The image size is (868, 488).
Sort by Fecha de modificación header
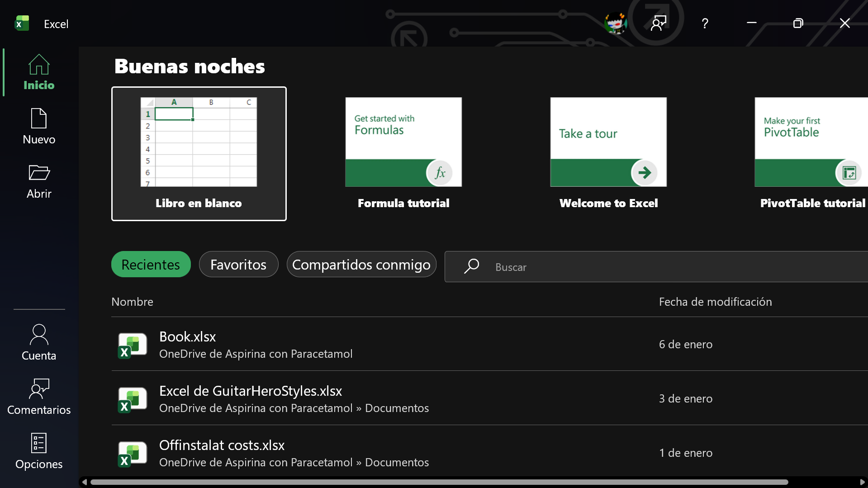point(715,302)
